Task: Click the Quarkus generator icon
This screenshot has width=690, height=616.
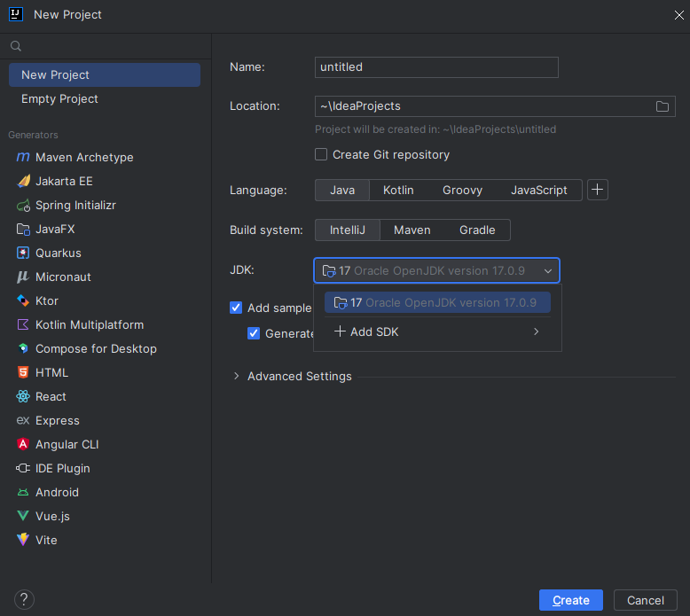Action: (x=23, y=253)
